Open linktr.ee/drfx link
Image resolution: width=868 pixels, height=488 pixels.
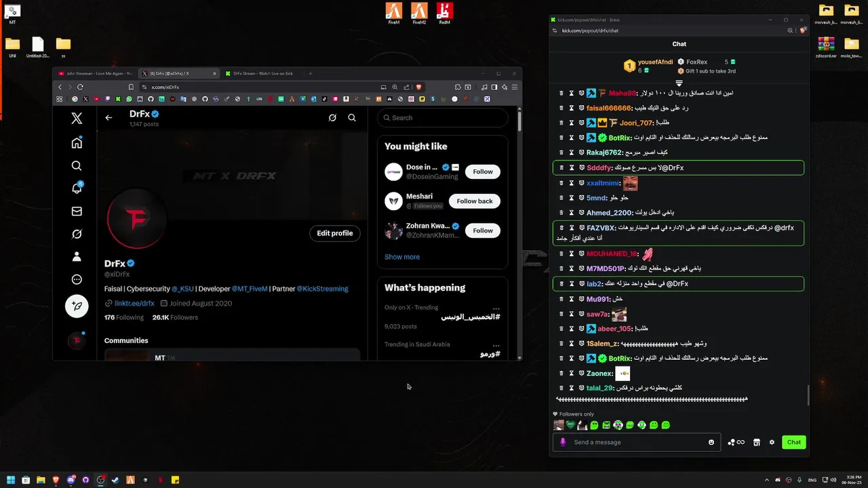tap(134, 303)
